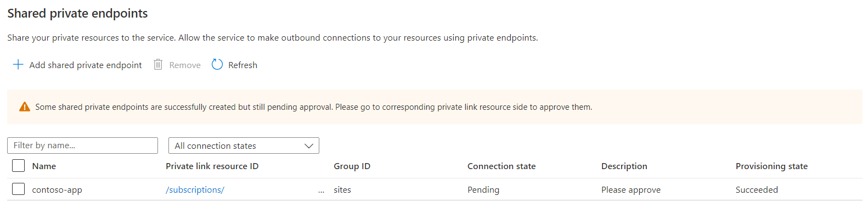Viewport: 868px width, 207px height.
Task: Click the plus icon to add endpoint
Action: coord(18,65)
